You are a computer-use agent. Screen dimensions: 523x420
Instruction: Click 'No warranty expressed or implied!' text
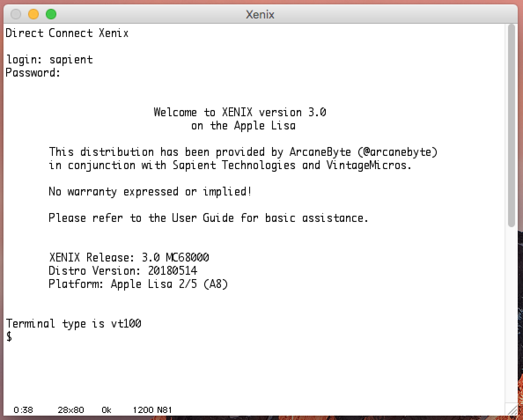pos(150,192)
